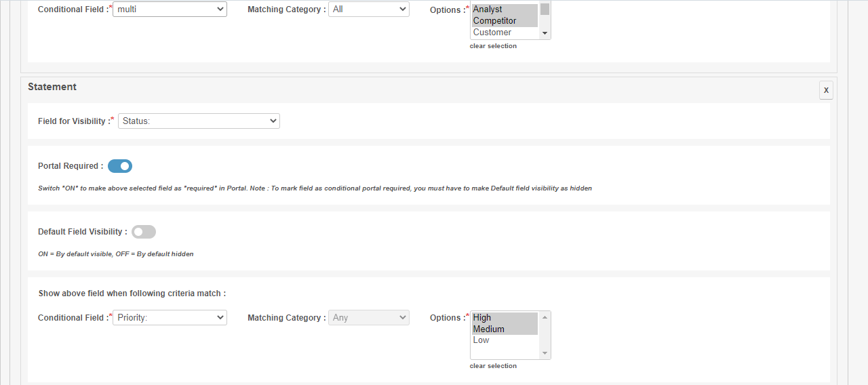
Task: Choose Medium in the priority Options list
Action: (504, 329)
